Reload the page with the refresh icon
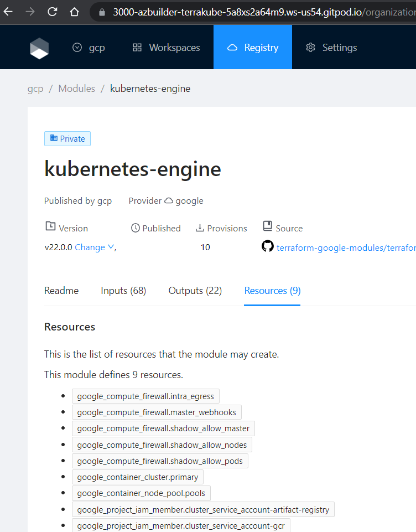Image resolution: width=416 pixels, height=532 pixels. coord(53,12)
